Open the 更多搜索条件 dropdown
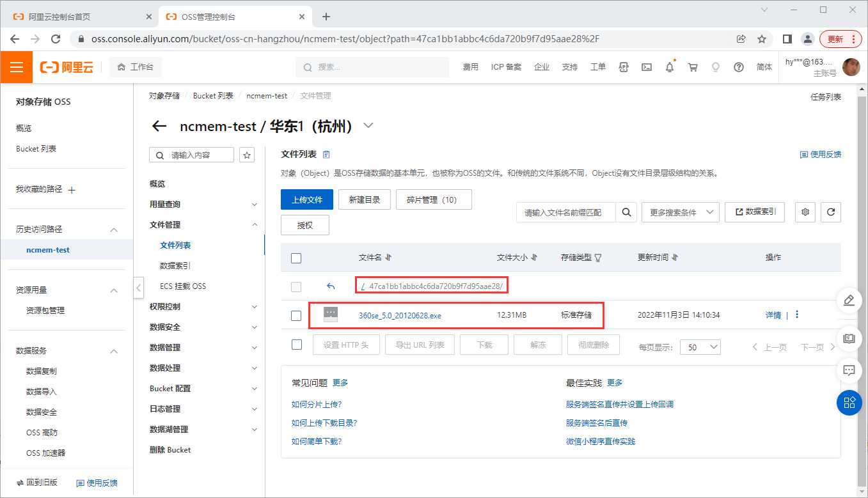 [681, 212]
